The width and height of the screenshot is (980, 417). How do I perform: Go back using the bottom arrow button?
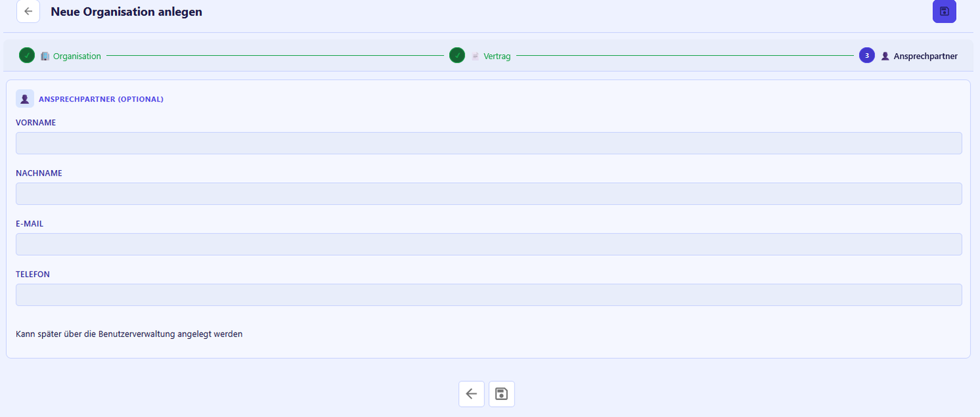coord(472,394)
